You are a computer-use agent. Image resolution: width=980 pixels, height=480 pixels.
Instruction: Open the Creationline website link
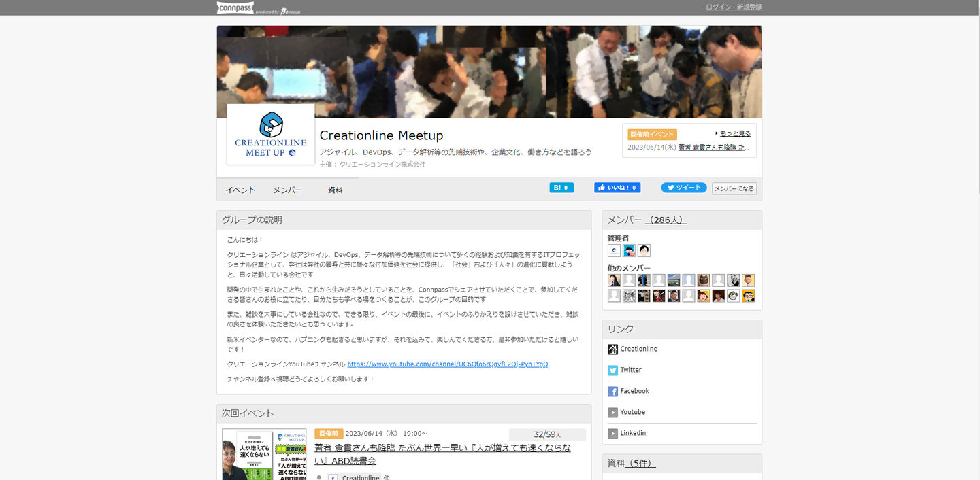tap(638, 349)
